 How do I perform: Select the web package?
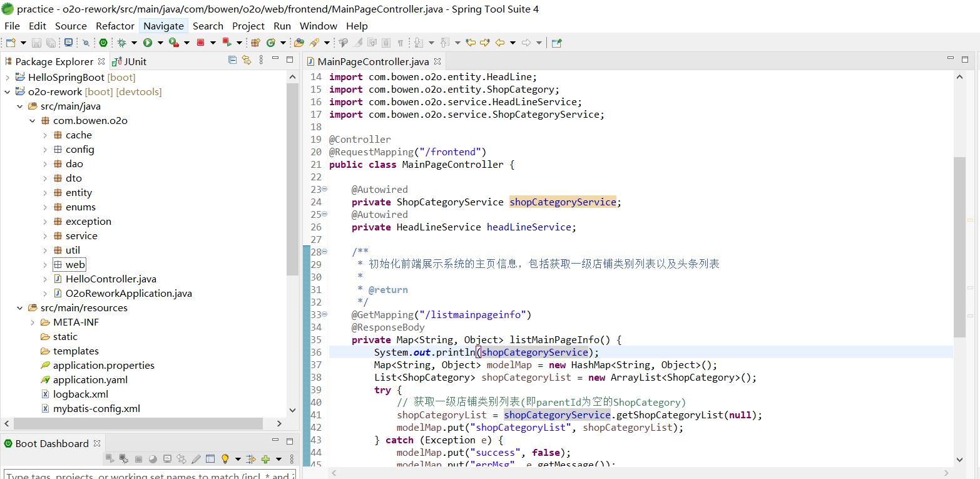pos(75,264)
